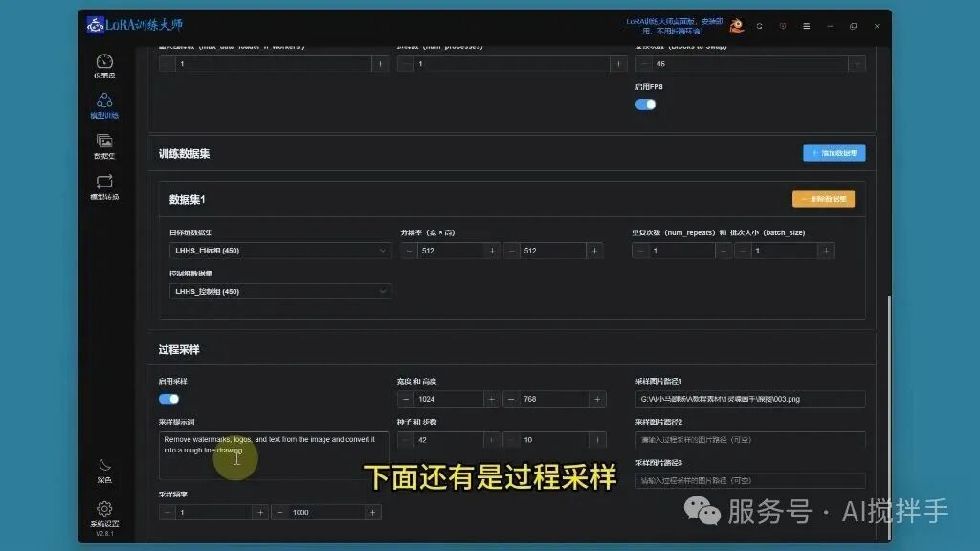Image resolution: width=980 pixels, height=551 pixels.
Task: Click into the sampling prompt text area
Action: pyautogui.click(x=274, y=455)
